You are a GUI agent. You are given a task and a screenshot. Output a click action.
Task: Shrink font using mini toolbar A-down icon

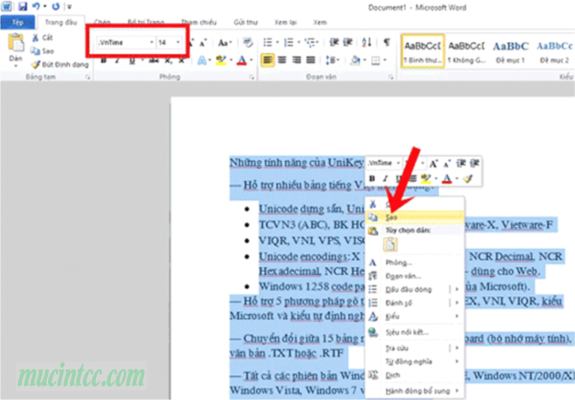447,164
